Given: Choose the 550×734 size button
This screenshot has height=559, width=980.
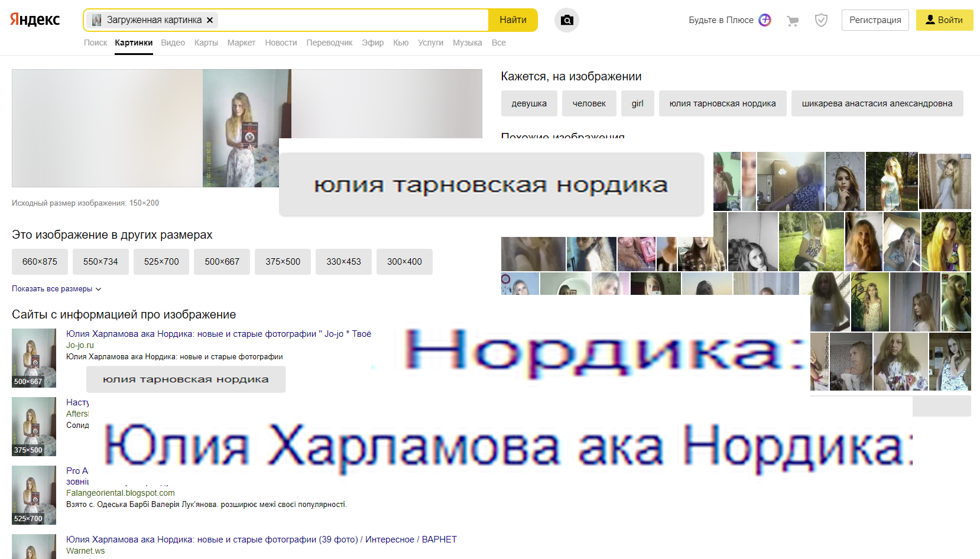Looking at the screenshot, I should [x=100, y=262].
